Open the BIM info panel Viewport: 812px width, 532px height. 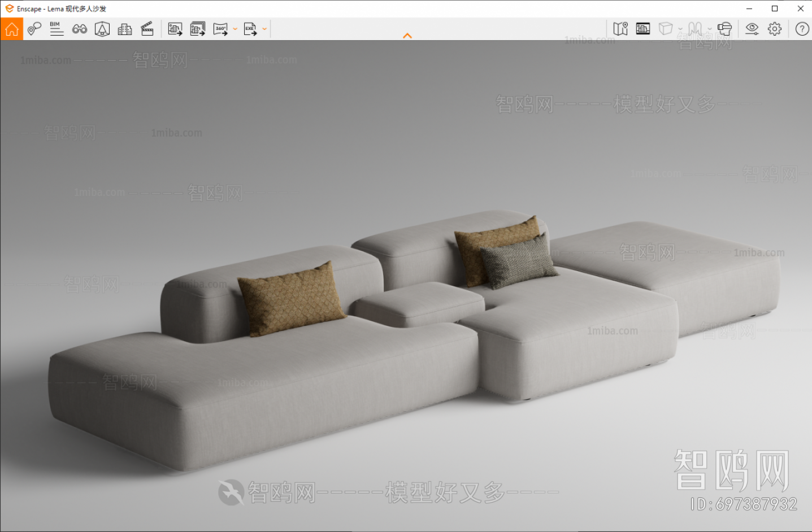pos(57,29)
